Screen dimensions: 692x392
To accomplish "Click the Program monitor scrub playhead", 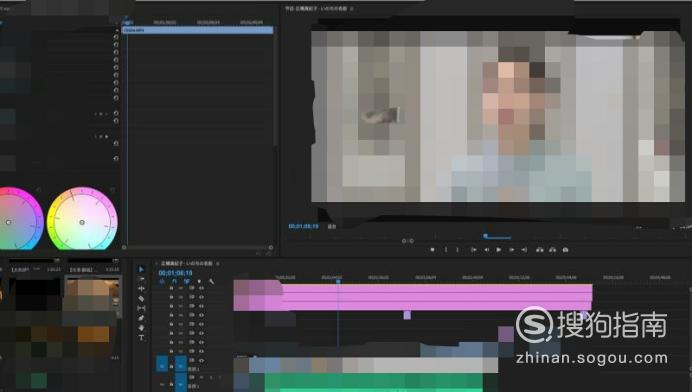I will click(x=485, y=236).
